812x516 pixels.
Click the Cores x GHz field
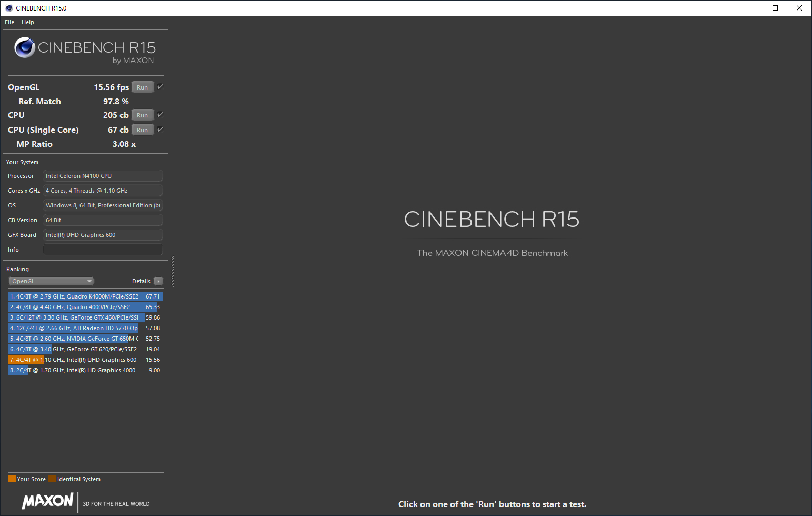[103, 191]
